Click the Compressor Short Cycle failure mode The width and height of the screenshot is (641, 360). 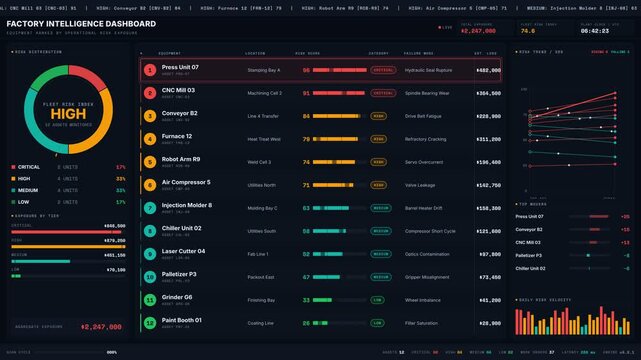point(430,231)
